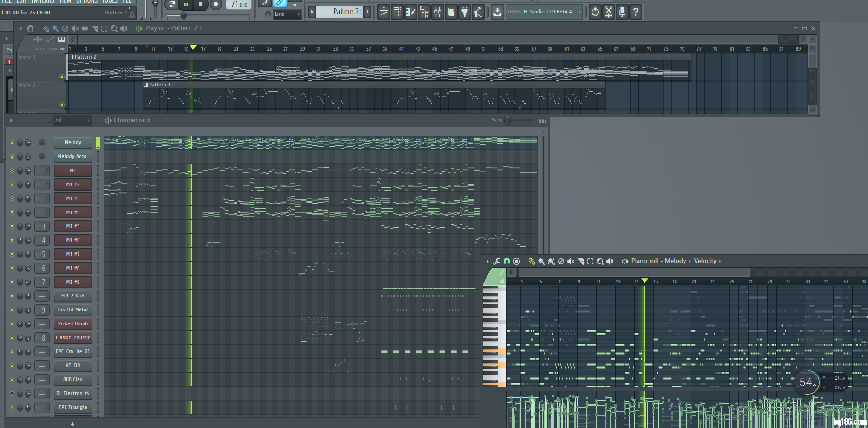Toggle Track 2 mute green light
Viewport: 868px width, 428px height.
[x=62, y=105]
